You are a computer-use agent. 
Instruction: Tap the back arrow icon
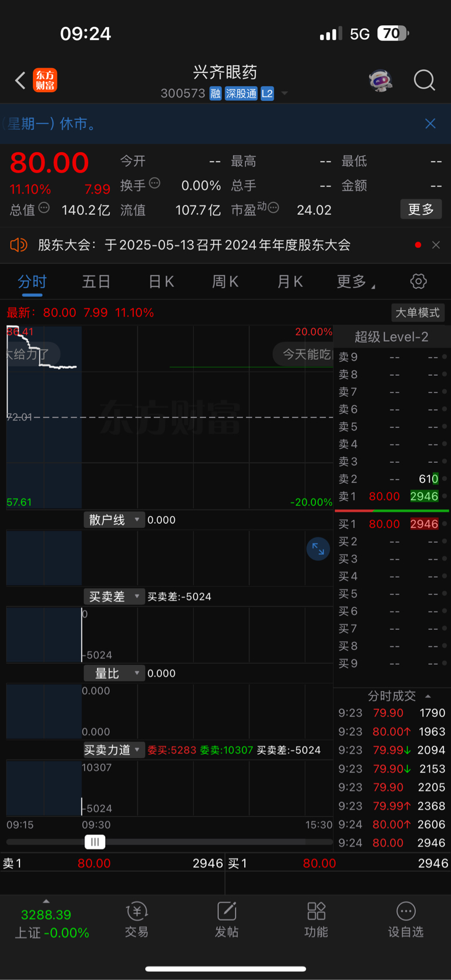[x=20, y=80]
